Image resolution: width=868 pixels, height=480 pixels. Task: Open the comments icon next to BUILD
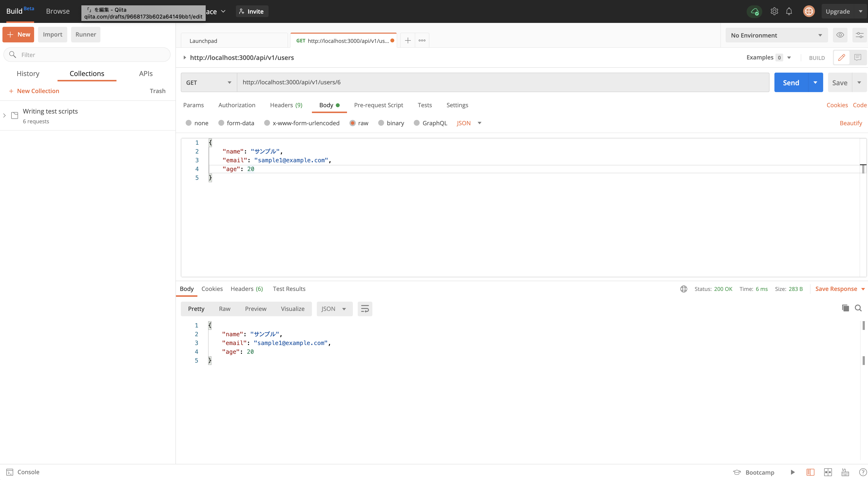click(858, 58)
